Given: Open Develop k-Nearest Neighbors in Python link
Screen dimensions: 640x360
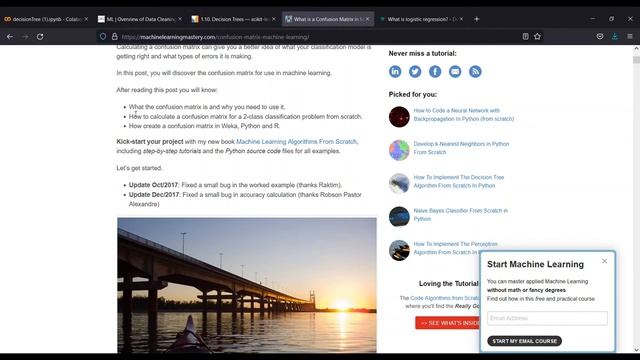Looking at the screenshot, I should pos(461,148).
